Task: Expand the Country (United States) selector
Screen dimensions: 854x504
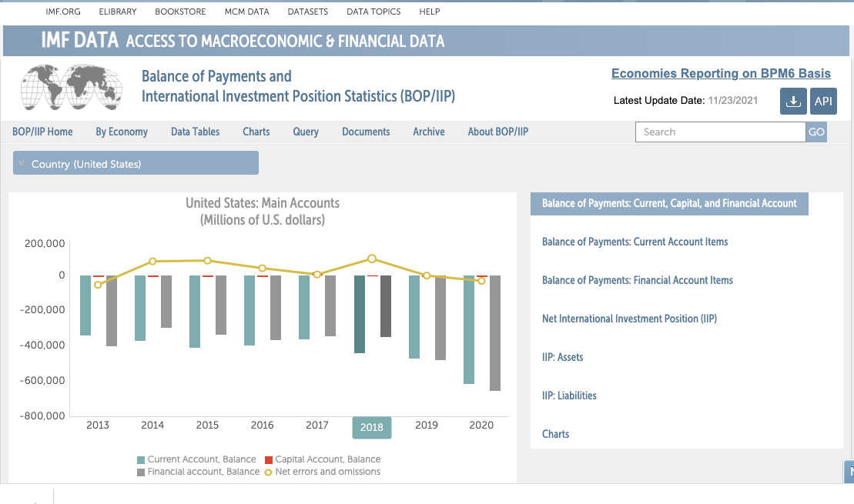Action: pyautogui.click(x=136, y=163)
